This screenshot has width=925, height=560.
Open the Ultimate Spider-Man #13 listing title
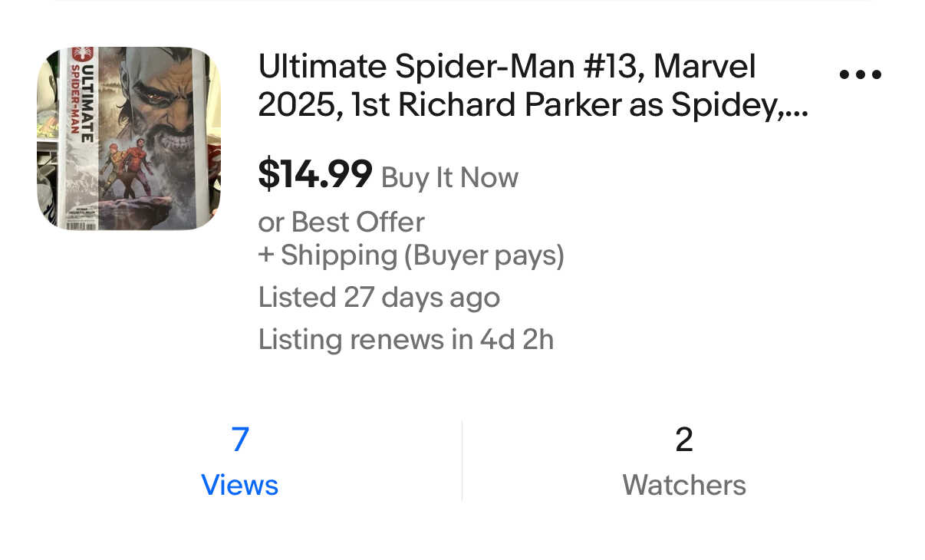coord(506,67)
